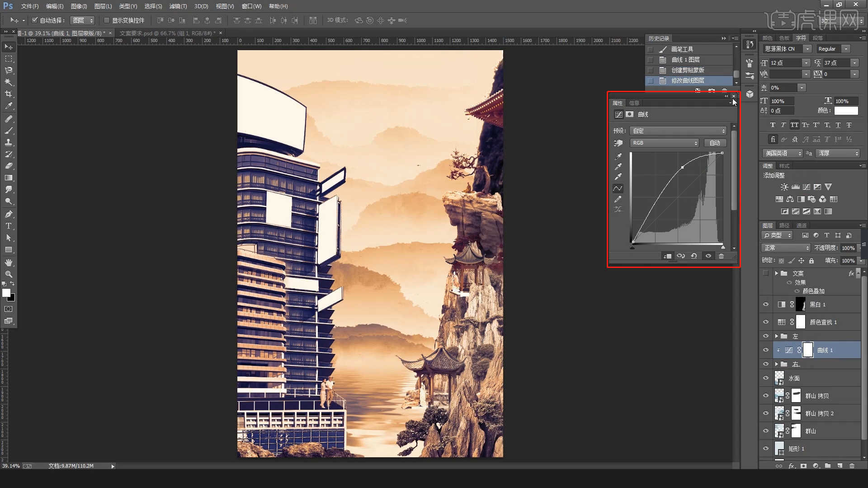
Task: Click the white text color swatch
Action: click(846, 111)
